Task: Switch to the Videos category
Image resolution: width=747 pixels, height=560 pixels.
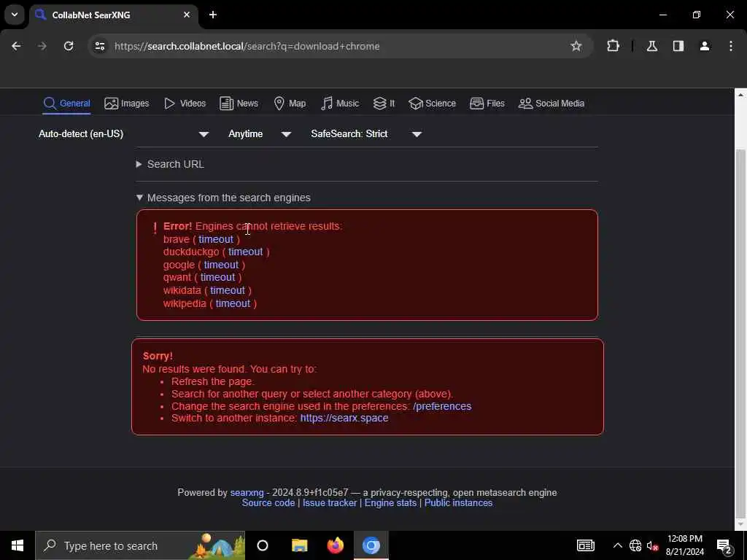Action: click(x=185, y=104)
